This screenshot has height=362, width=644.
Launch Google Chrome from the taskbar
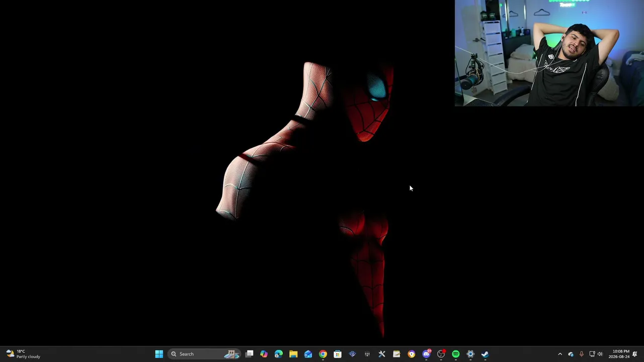tap(323, 354)
